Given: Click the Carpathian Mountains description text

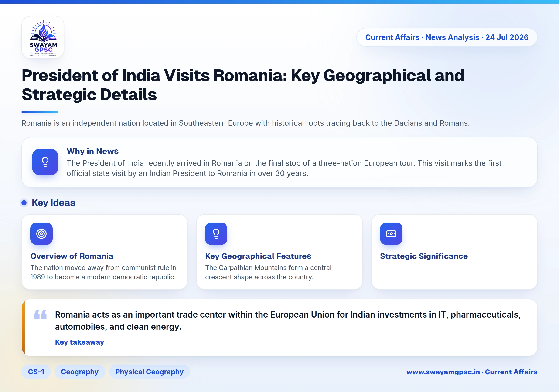Looking at the screenshot, I should [x=268, y=272].
